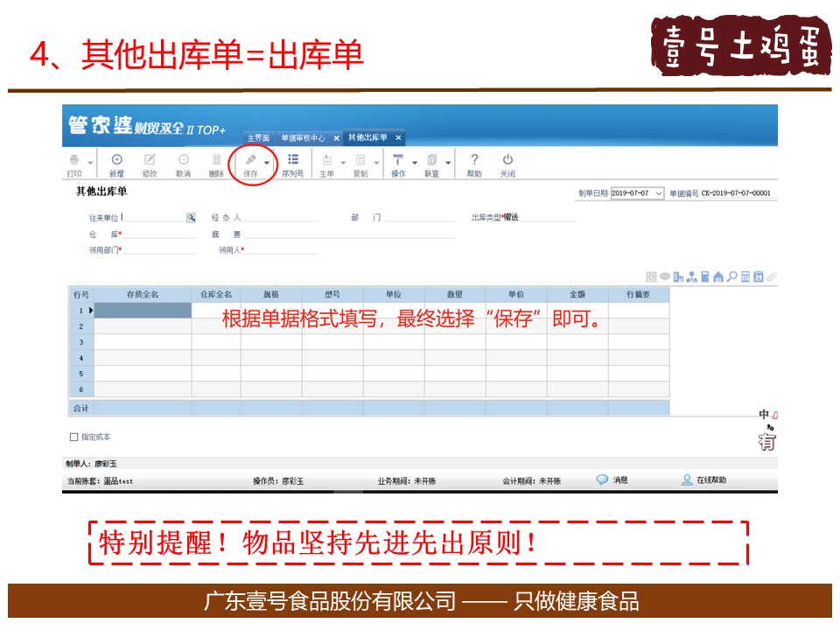Screen dimensions: 840x630
Task: Switch to the 单据审核中心 tab
Action: pos(302,138)
